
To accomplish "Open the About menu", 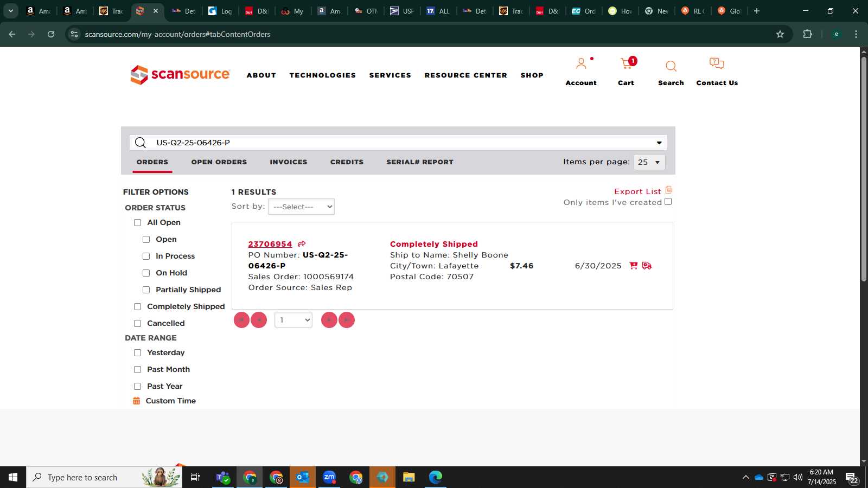I will point(261,75).
